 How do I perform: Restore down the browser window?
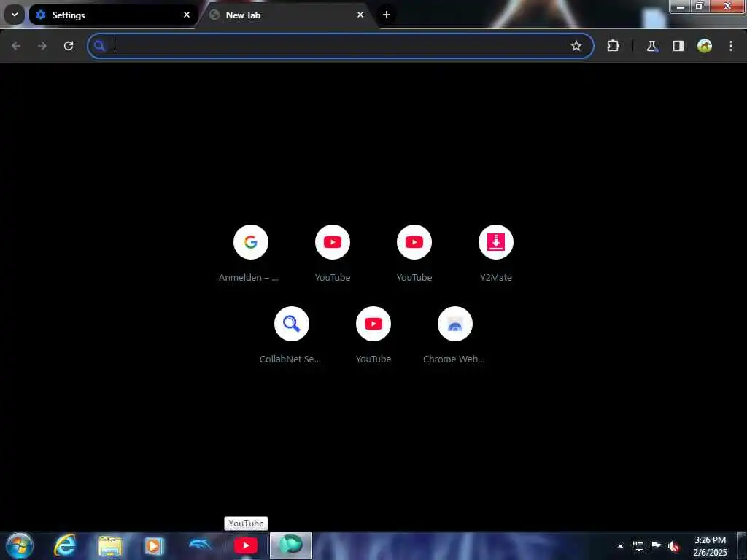(700, 6)
